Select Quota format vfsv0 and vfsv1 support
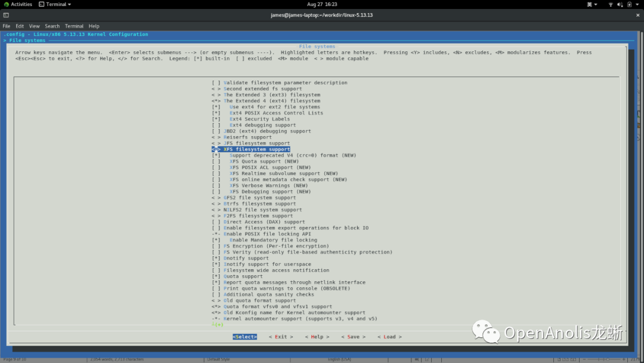 [x=272, y=307]
